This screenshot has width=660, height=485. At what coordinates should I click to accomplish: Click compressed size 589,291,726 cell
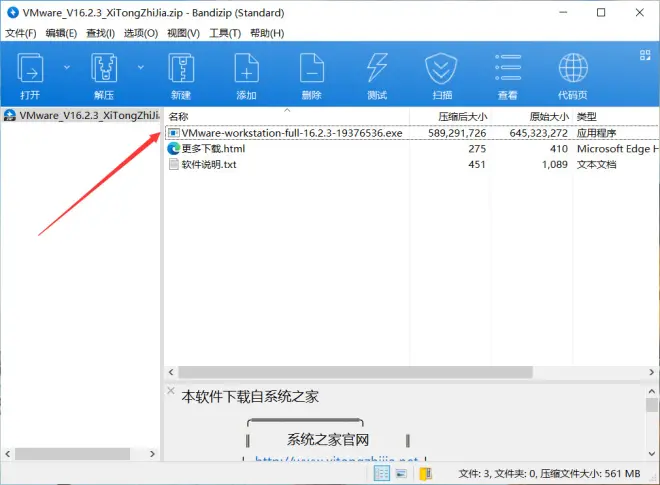tap(457, 133)
